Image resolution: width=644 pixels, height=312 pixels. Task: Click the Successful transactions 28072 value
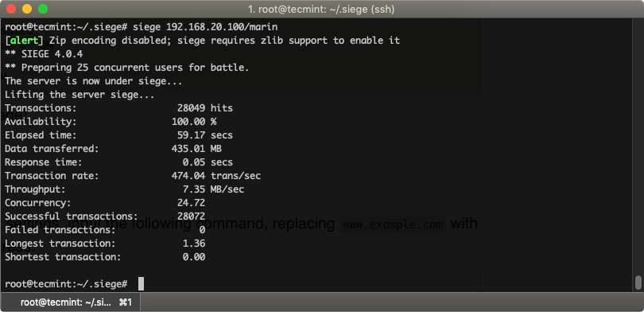click(x=191, y=216)
